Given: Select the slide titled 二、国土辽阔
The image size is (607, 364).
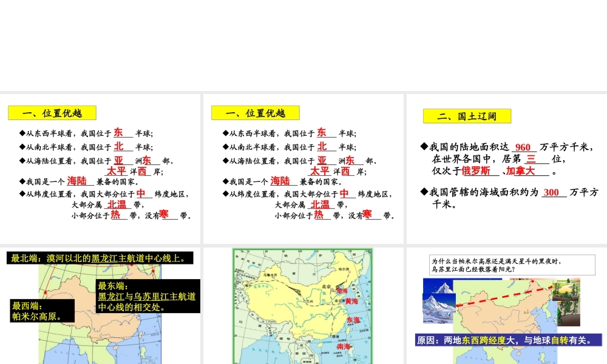Looking at the screenshot, I should click(x=507, y=169).
